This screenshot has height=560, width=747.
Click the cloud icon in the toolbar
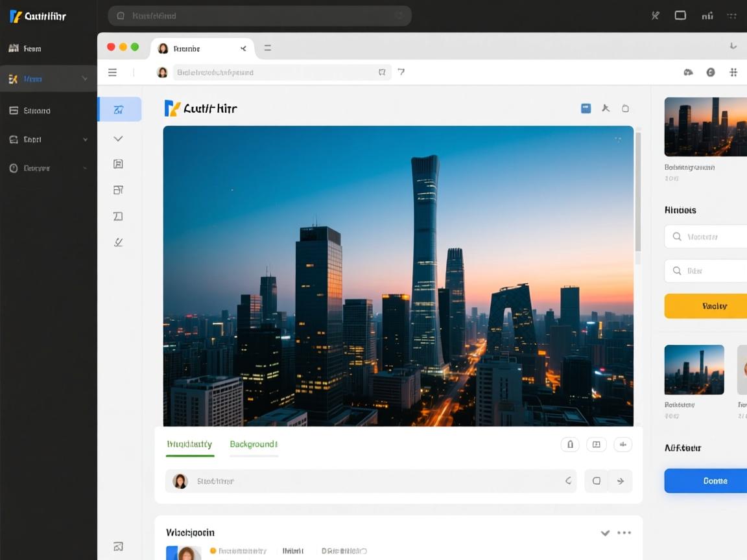(x=688, y=73)
